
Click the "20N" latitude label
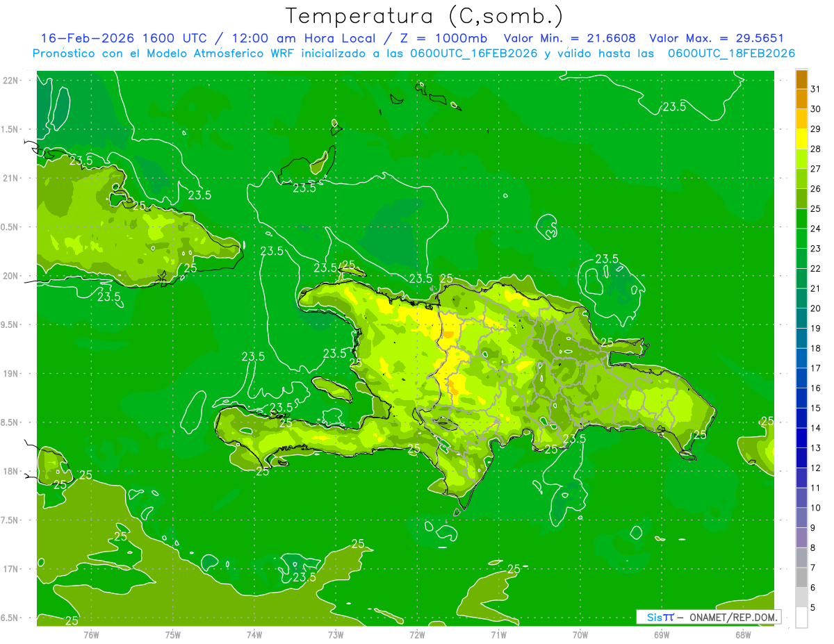[12, 276]
